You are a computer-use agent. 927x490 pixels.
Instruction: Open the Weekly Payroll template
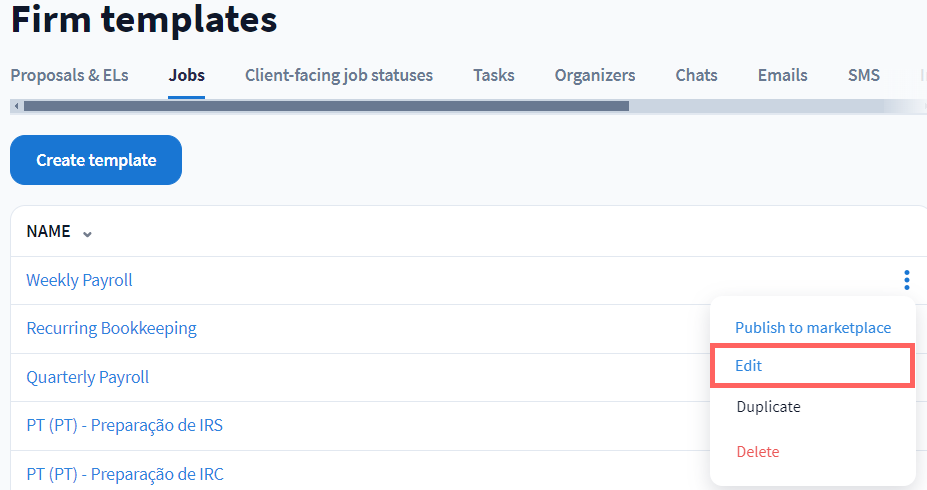pos(79,280)
